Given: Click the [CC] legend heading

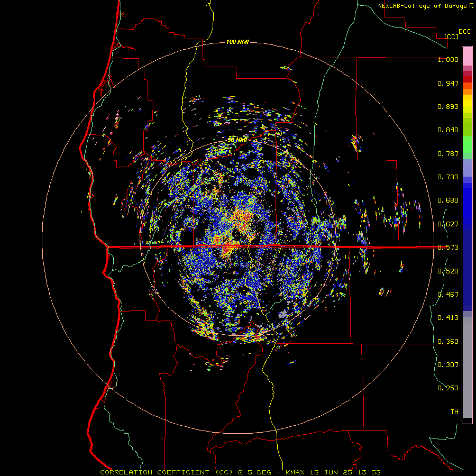Looking at the screenshot, I should point(452,36).
